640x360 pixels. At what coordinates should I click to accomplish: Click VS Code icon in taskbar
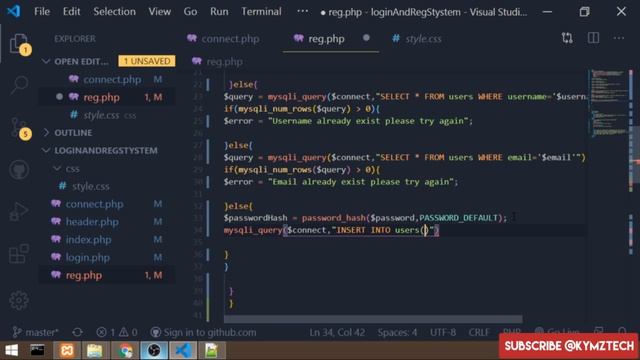click(183, 350)
